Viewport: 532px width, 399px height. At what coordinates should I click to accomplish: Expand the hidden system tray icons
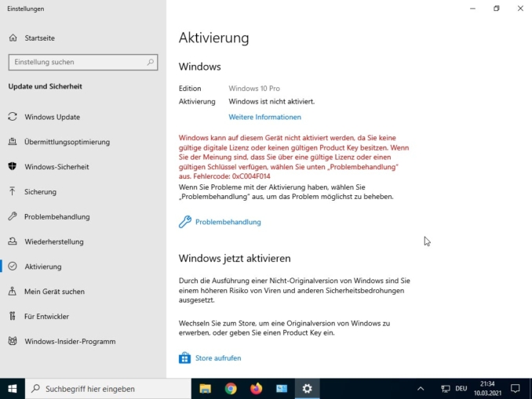pos(421,388)
